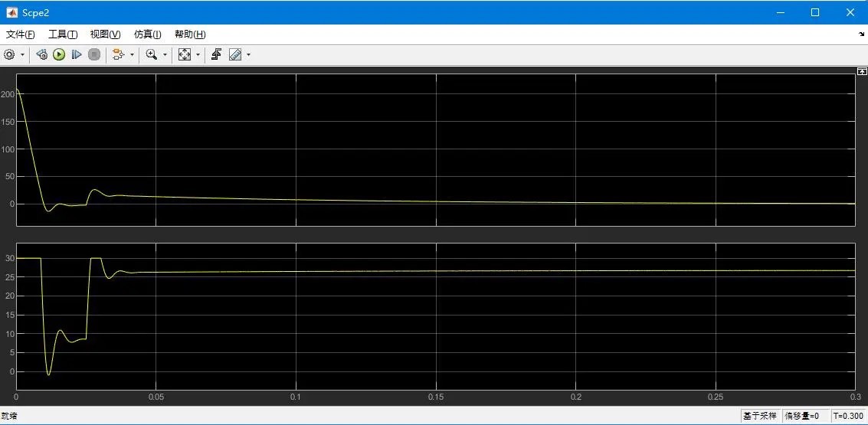868x425 pixels.
Task: Run the simulation with the green play button
Action: pos(59,54)
